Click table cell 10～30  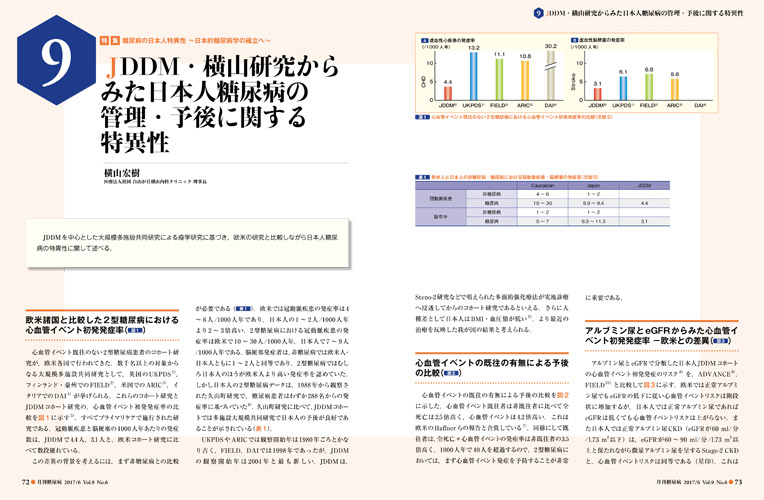pos(542,203)
